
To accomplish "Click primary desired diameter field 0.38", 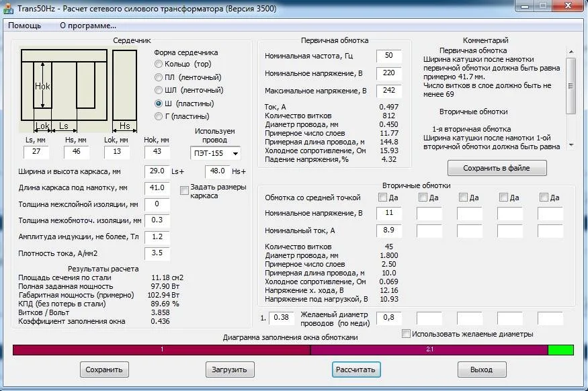I will (x=282, y=318).
